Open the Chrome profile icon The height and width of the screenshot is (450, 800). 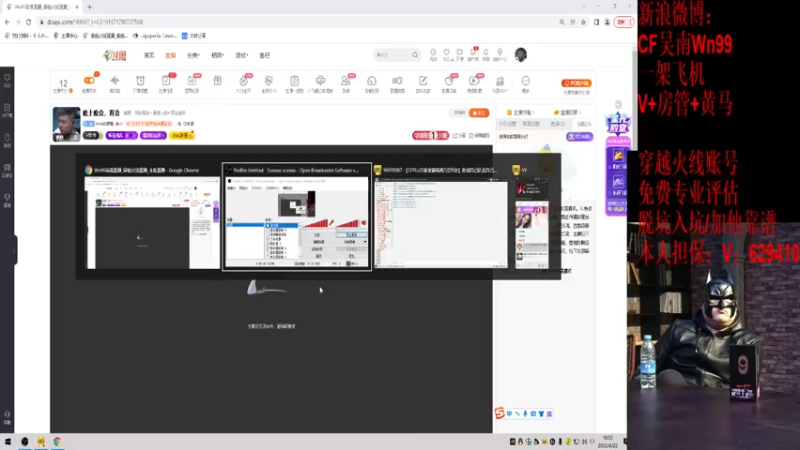click(607, 22)
